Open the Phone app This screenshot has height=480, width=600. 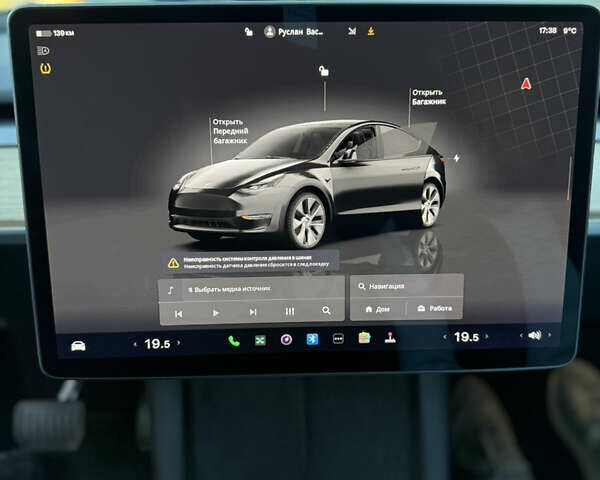[233, 341]
